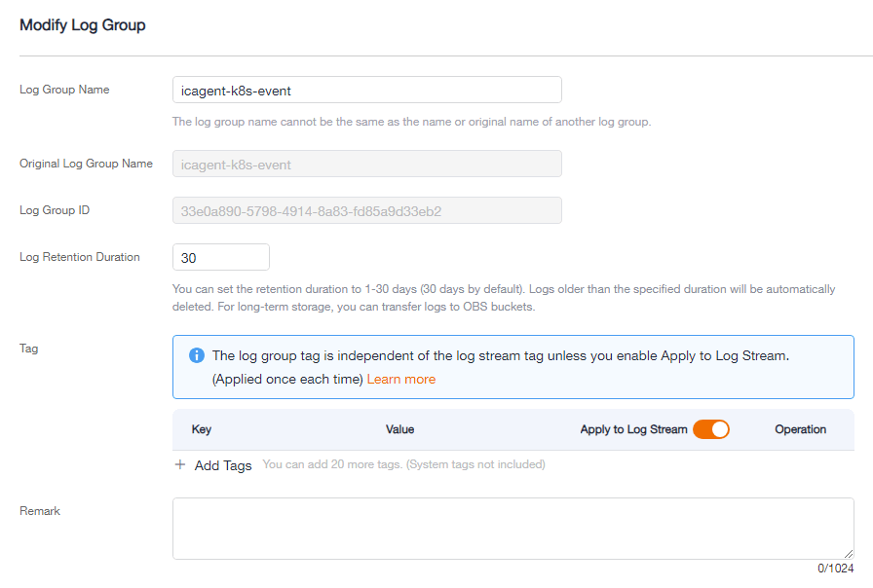Click the plus icon beside Add Tags
The height and width of the screenshot is (588, 873).
[180, 464]
